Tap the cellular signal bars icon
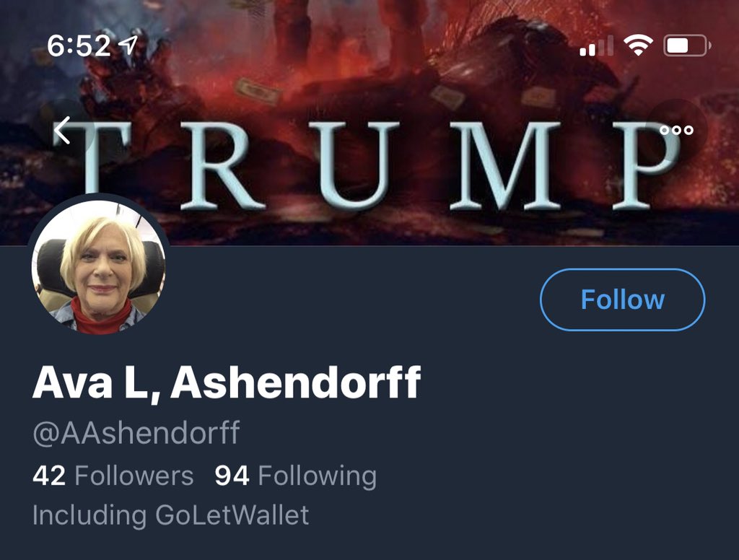The image size is (739, 560). 596,46
